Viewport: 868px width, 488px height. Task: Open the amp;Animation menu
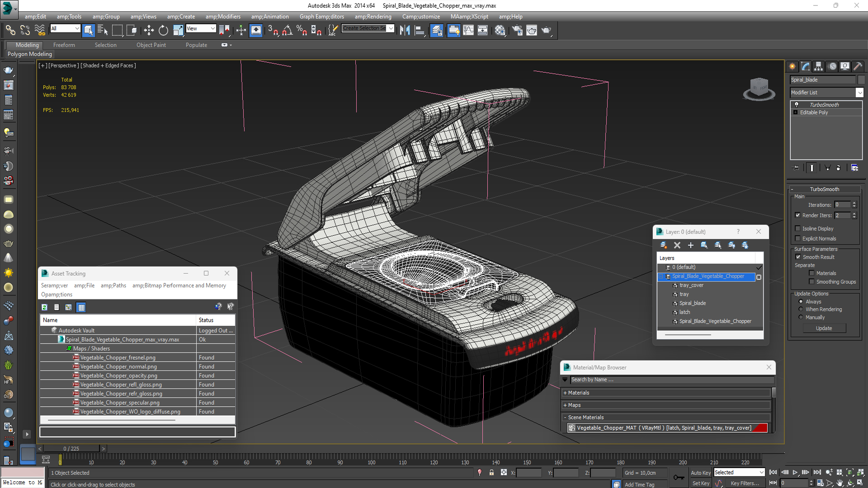pyautogui.click(x=270, y=17)
